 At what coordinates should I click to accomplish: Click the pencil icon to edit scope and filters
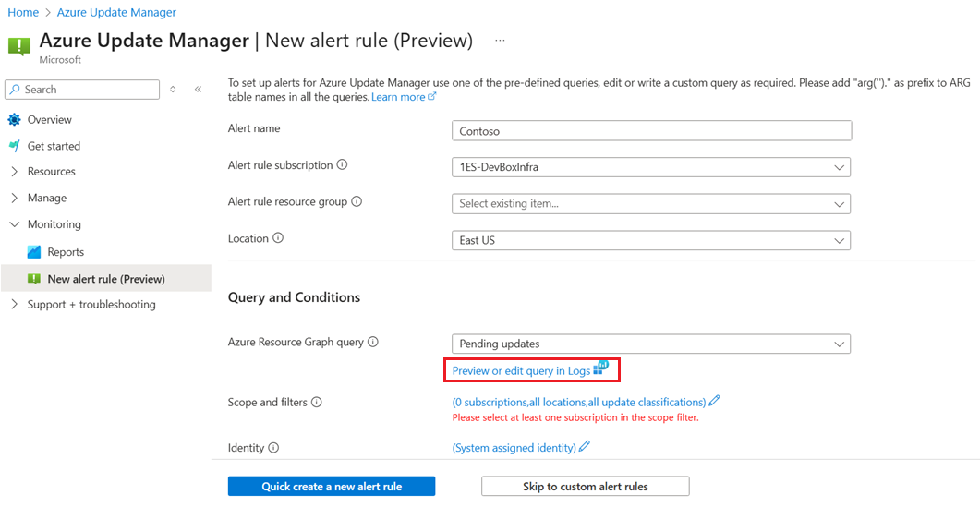coord(714,402)
